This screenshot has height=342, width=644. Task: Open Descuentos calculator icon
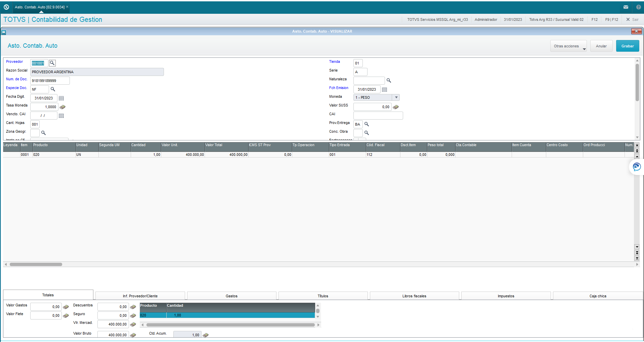pos(133,307)
